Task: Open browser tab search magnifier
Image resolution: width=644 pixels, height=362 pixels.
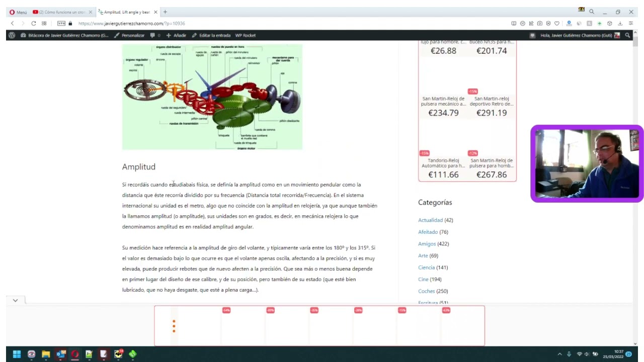Action: click(x=592, y=12)
